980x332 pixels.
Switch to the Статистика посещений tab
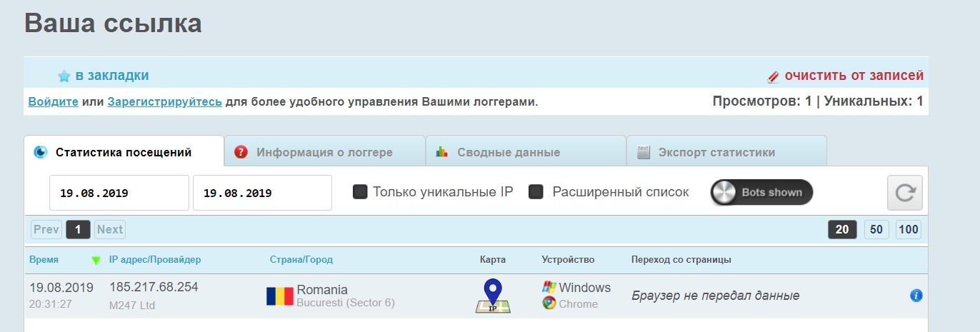pos(124,152)
